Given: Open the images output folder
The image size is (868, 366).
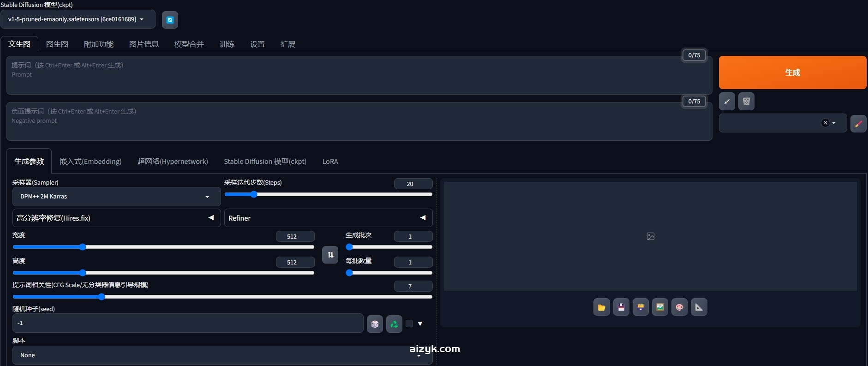Looking at the screenshot, I should coord(601,307).
